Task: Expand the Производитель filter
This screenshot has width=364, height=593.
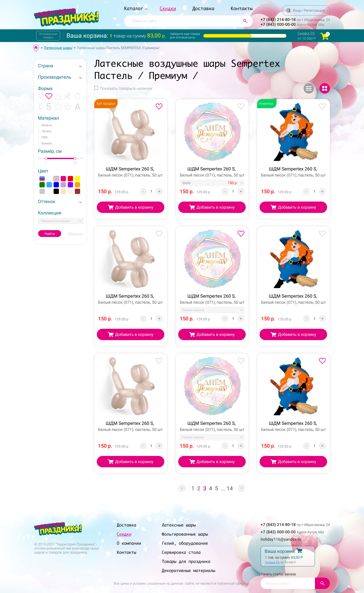Action: click(x=60, y=77)
